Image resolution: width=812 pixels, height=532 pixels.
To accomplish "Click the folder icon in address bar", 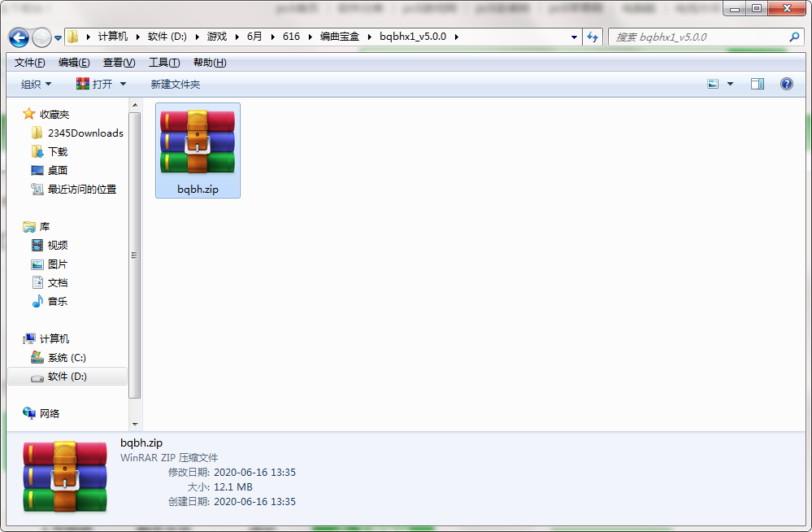I will tap(73, 37).
